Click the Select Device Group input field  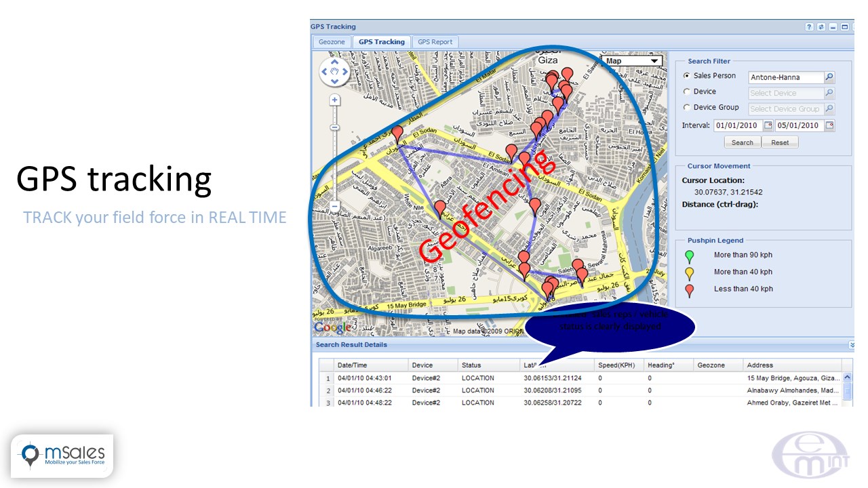point(786,108)
